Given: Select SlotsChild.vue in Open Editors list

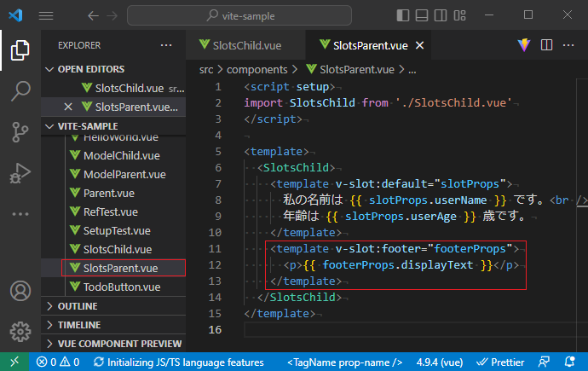Looking at the screenshot, I should (x=113, y=88).
